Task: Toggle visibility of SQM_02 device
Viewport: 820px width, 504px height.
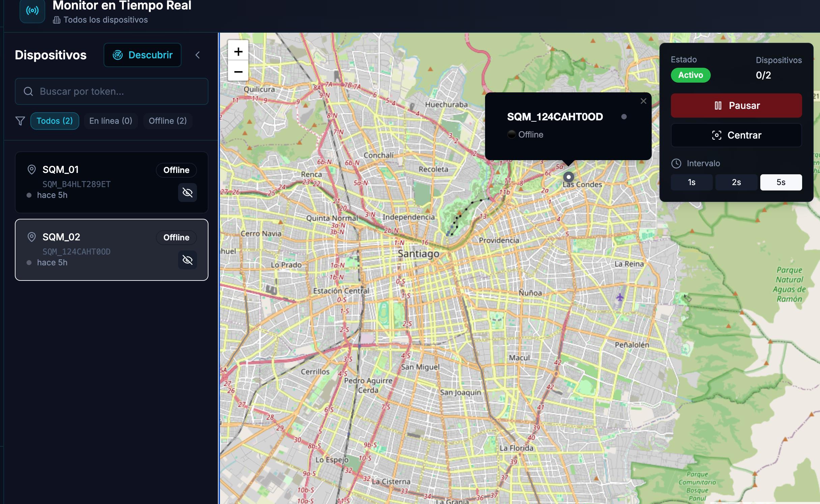Action: [x=187, y=260]
